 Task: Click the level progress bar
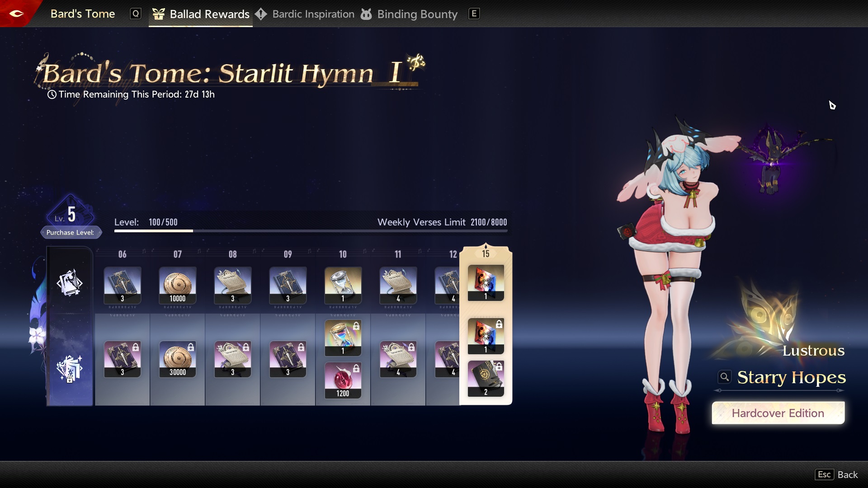click(x=311, y=231)
